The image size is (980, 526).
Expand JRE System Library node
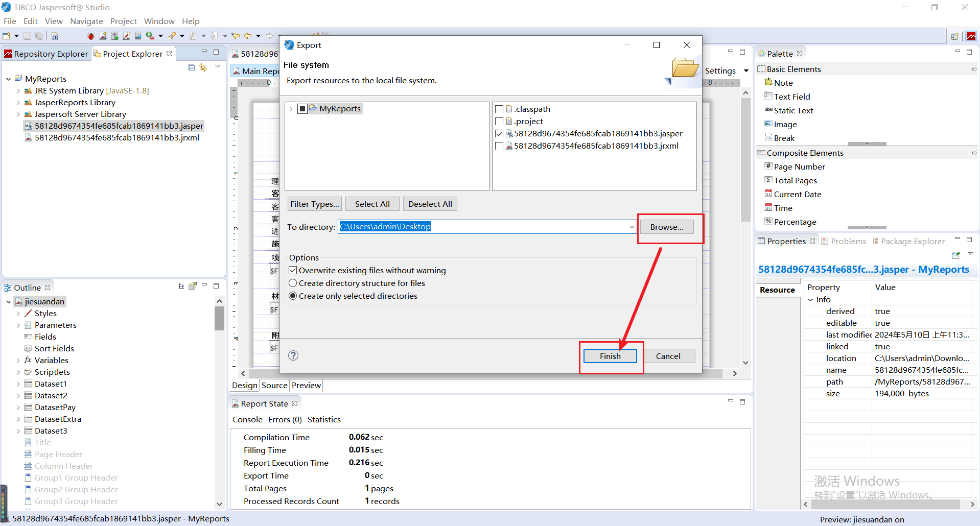(18, 91)
